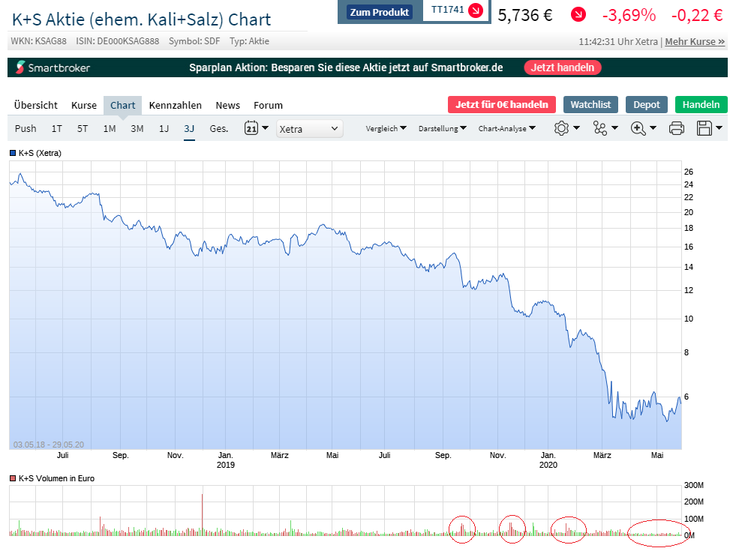
Task: Select the 1J time range
Action: pyautogui.click(x=164, y=129)
